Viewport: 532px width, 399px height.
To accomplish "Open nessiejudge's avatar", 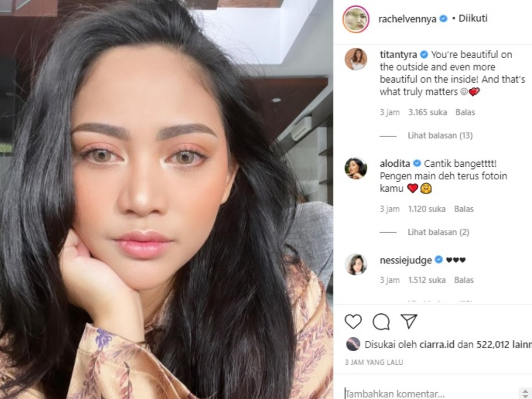I will tap(355, 264).
